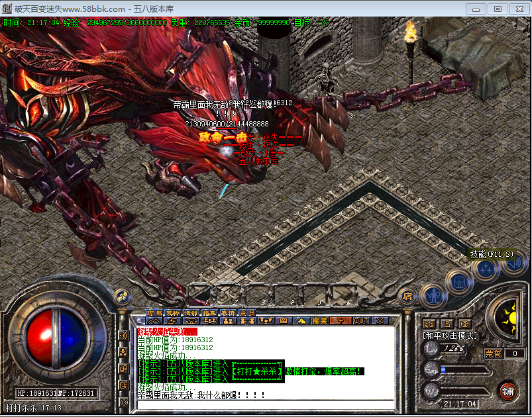Click the three-figures group icon in chat toolbar
Image resolution: width=532 pixels, height=417 pixels.
(x=209, y=321)
